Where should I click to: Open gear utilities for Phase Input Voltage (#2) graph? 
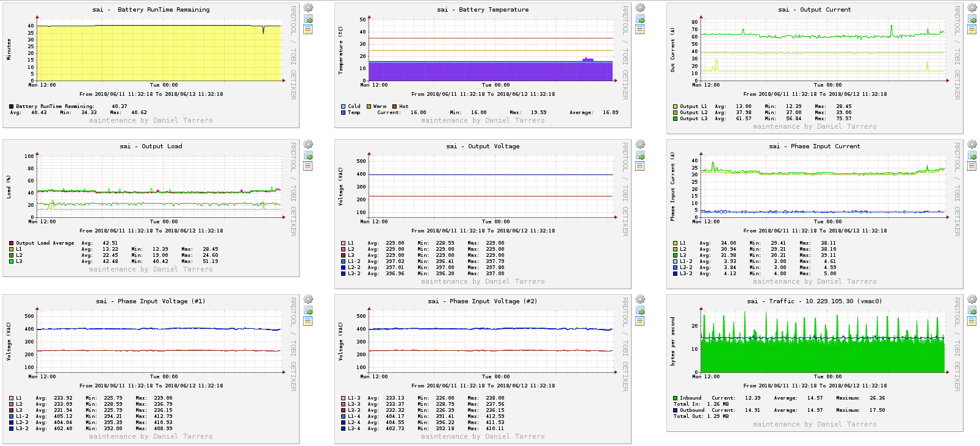pos(640,300)
